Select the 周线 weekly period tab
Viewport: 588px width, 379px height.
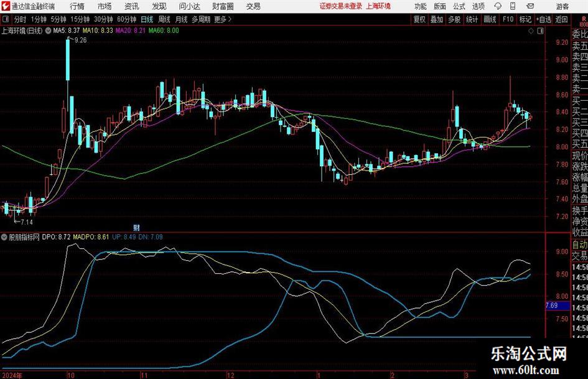(164, 19)
